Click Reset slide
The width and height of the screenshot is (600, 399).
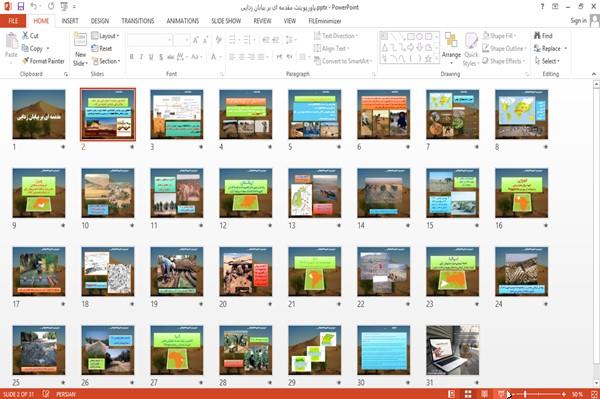[x=101, y=49]
